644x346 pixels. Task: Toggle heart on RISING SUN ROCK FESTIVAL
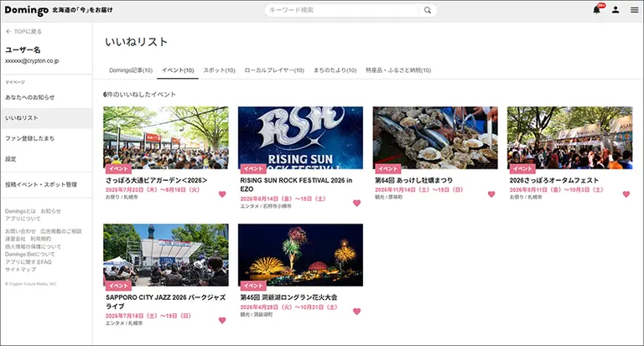356,204
